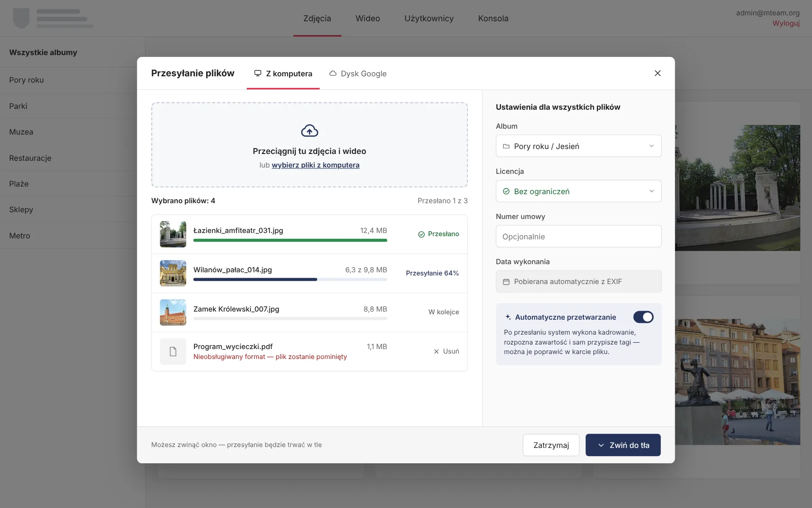Toggle Automatyczne przetwarzanie switch off
This screenshot has width=812, height=508.
pos(643,317)
